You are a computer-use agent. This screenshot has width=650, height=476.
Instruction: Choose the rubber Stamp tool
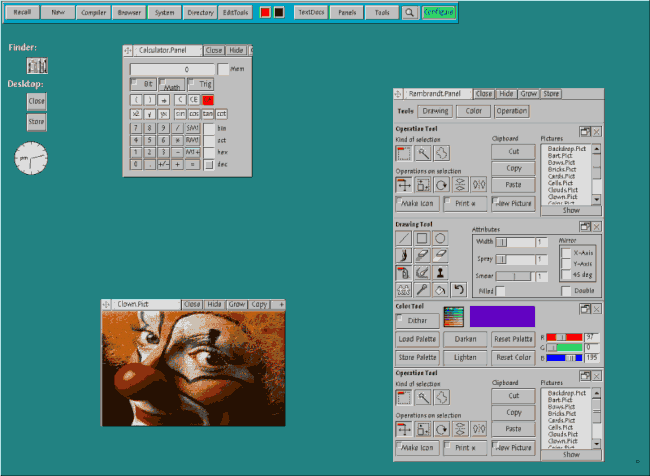point(440,272)
